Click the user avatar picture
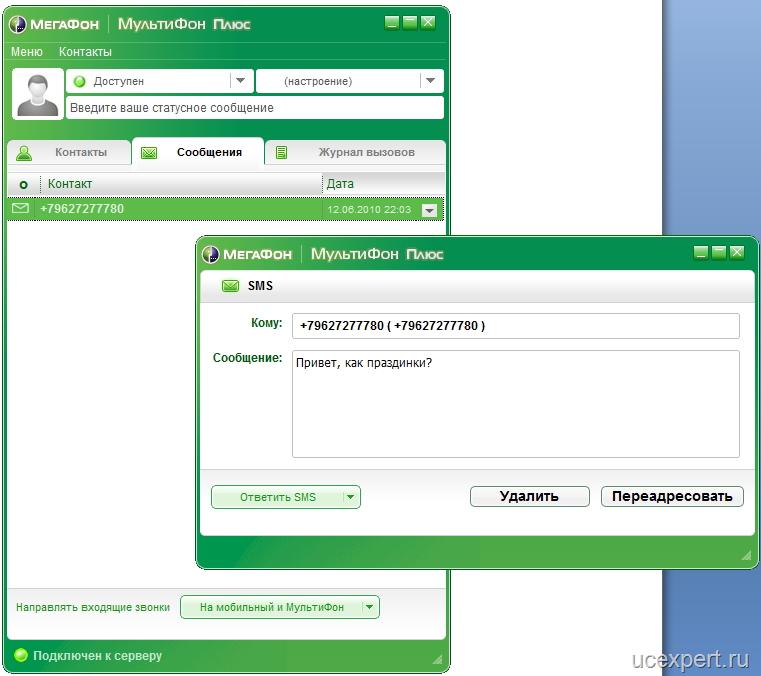The image size is (761, 676). (x=38, y=94)
